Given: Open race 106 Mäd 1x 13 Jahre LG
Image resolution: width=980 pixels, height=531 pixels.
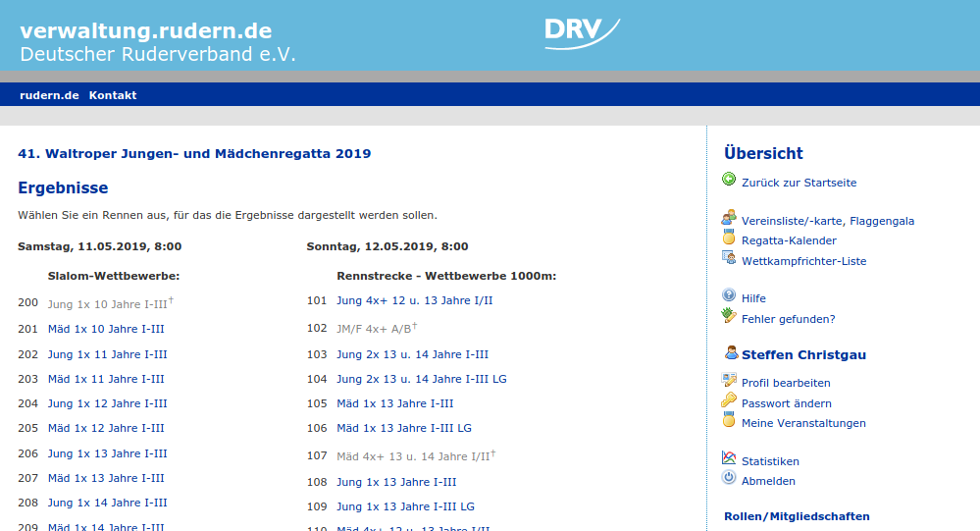Looking at the screenshot, I should click(403, 428).
